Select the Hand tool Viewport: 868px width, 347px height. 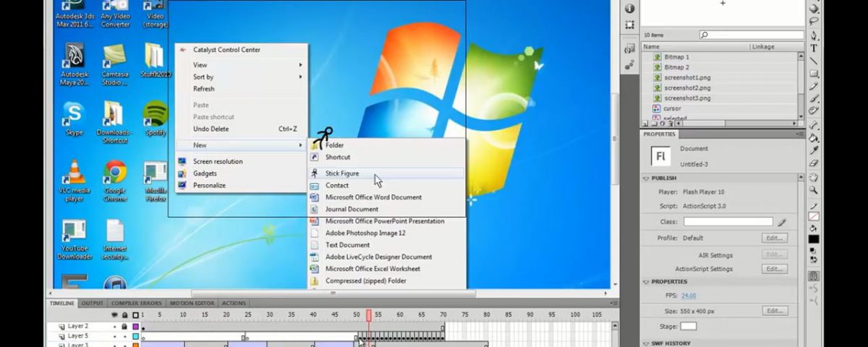coord(813,177)
